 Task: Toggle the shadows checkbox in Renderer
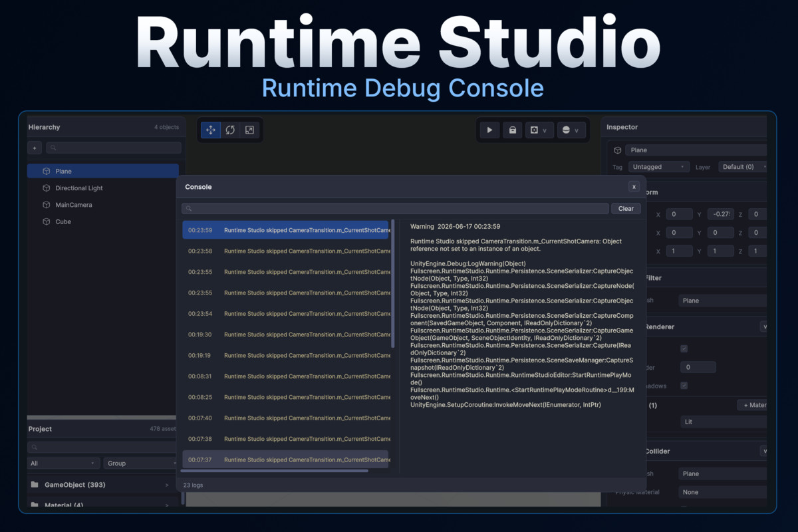pos(684,386)
